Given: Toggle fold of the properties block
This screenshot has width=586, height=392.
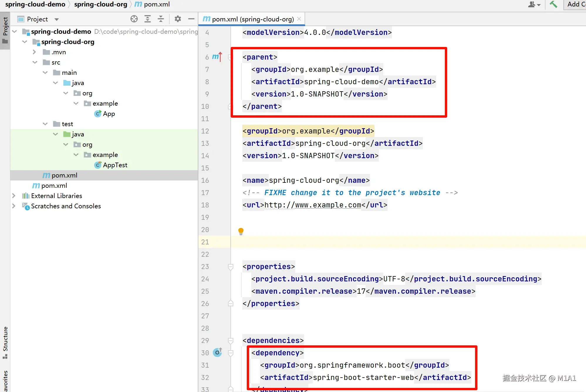Looking at the screenshot, I should (x=231, y=266).
